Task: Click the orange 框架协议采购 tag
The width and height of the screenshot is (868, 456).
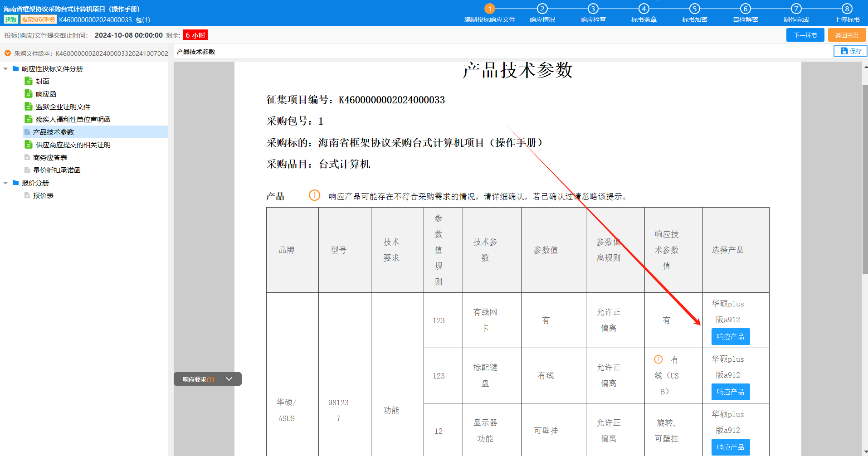Action: coord(39,19)
